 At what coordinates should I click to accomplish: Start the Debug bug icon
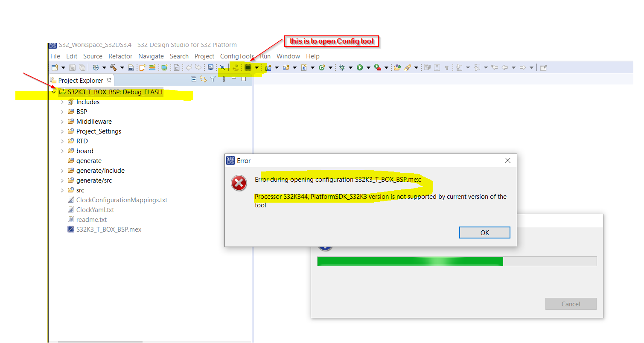341,67
